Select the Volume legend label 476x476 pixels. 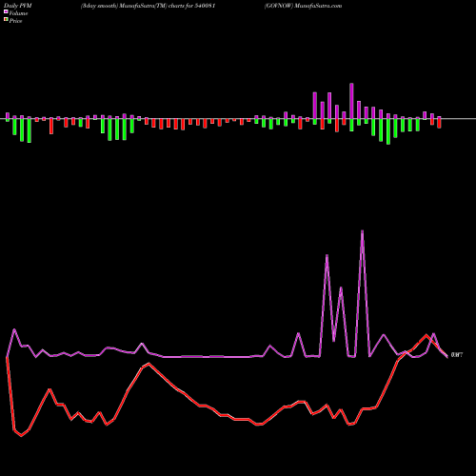click(x=18, y=13)
